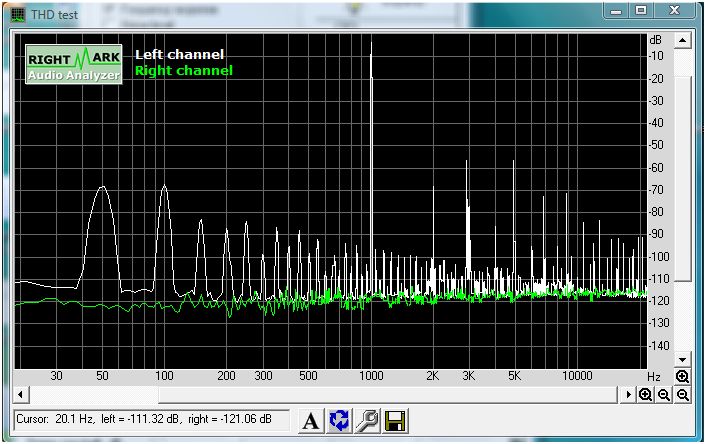The height and width of the screenshot is (444, 706).
Task: Maximize the THD test window
Action: 641,11
